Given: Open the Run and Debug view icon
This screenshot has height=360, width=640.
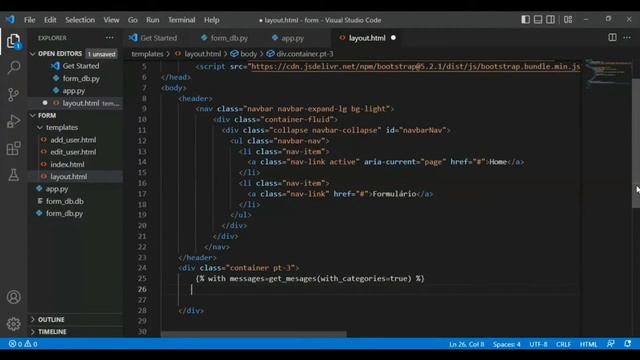Looking at the screenshot, I should [13, 121].
